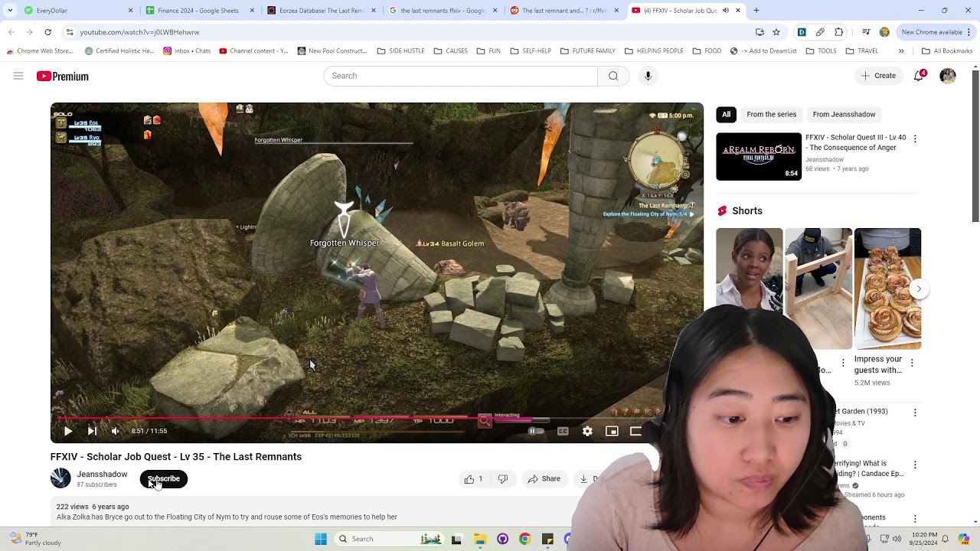Screen dimensions: 980x551
Task: Open Chrome Web Store bookmark
Action: tap(40, 51)
